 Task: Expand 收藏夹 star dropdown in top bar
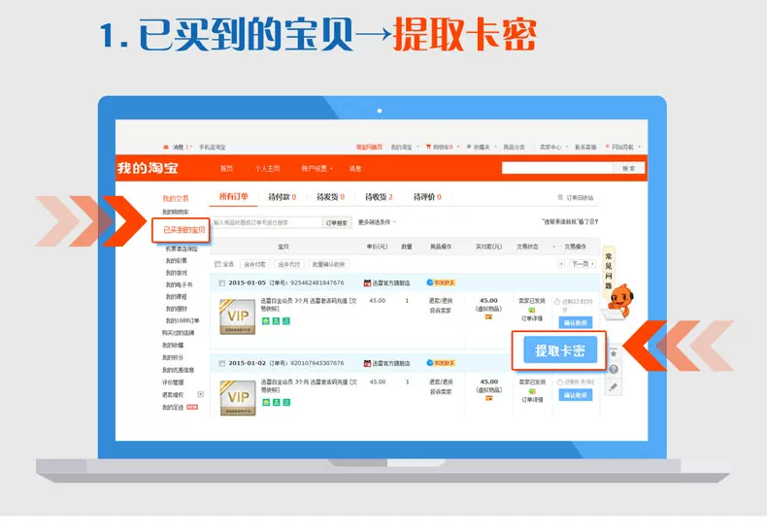pyautogui.click(x=482, y=148)
